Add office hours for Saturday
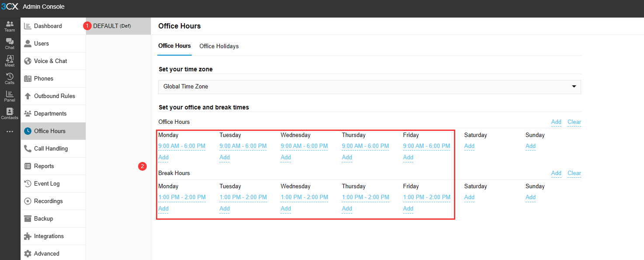This screenshot has width=644, height=260. pos(469,146)
